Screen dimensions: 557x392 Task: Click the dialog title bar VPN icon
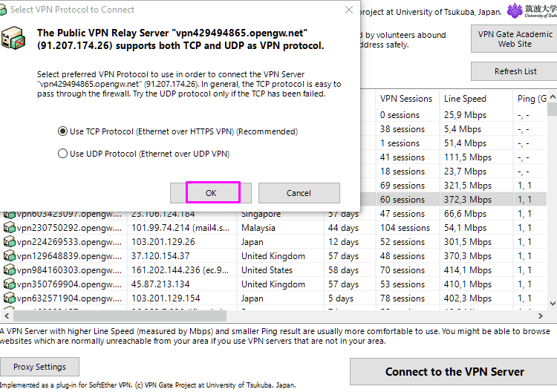point(3,10)
